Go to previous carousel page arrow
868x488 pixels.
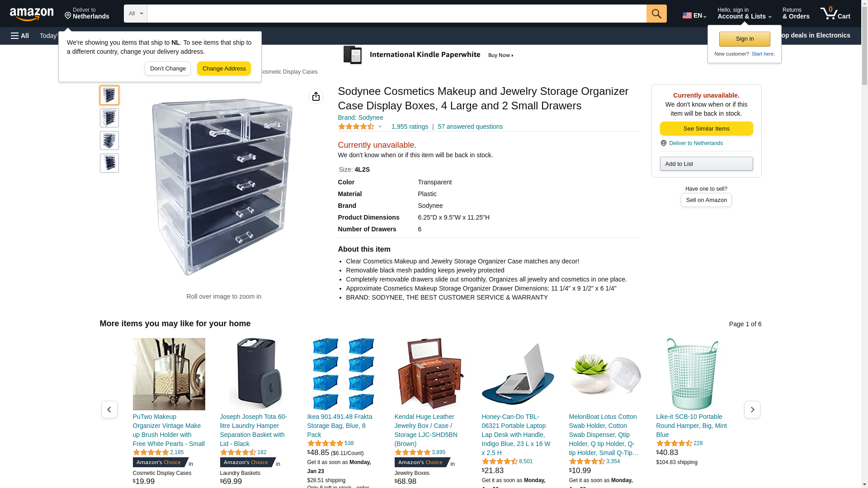pos(109,409)
